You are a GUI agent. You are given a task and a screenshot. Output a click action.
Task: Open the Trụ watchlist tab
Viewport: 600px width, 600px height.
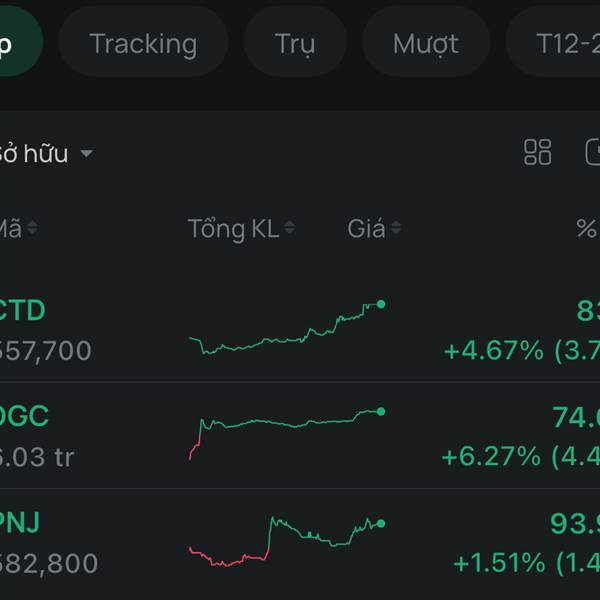(295, 44)
